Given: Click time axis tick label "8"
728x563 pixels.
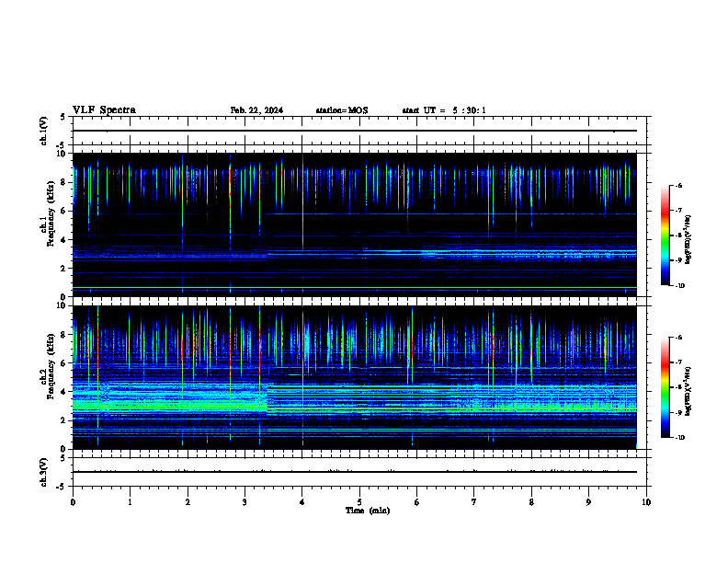Looking at the screenshot, I should click(531, 502).
